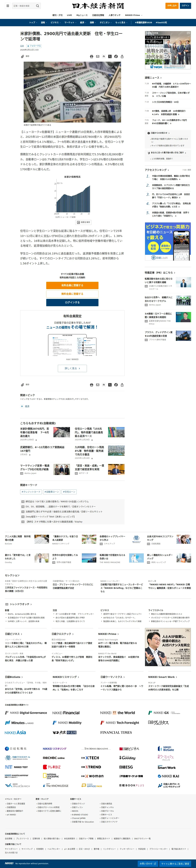The width and height of the screenshot is (196, 868).
Task: Click the magnifier search icon in the header
Action: tap(37, 6)
